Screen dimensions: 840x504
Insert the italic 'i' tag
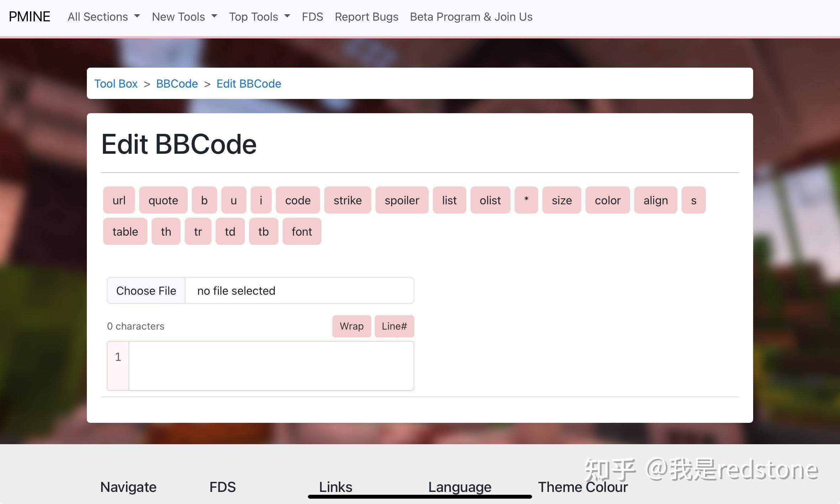coord(261,200)
